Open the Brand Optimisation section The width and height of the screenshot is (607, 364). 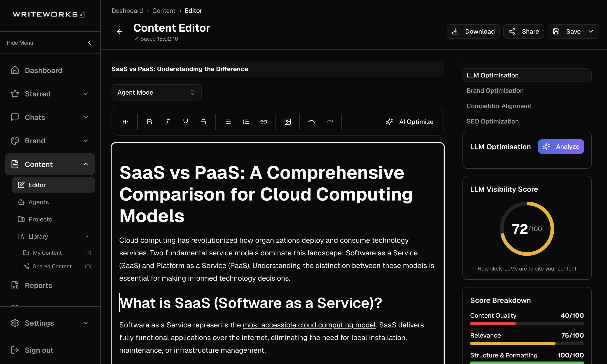[495, 91]
